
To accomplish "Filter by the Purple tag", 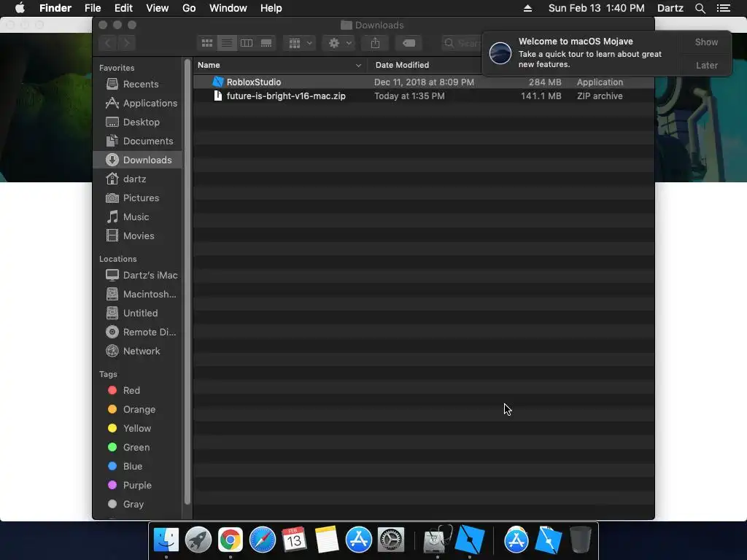I will [138, 486].
